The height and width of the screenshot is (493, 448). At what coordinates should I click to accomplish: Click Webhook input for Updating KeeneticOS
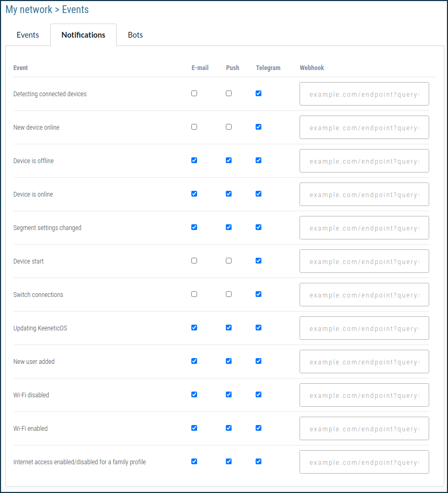pyautogui.click(x=364, y=328)
